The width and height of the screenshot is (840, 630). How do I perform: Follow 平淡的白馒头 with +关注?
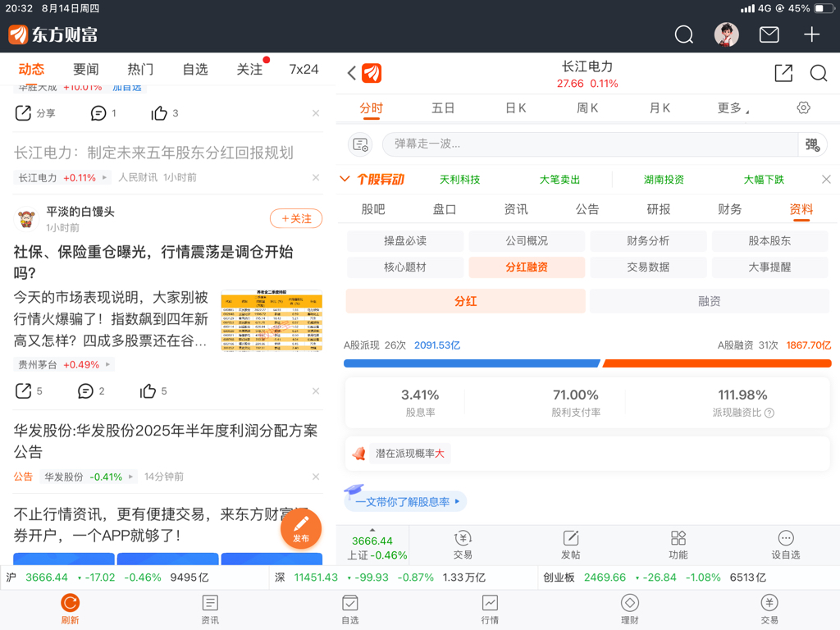295,218
